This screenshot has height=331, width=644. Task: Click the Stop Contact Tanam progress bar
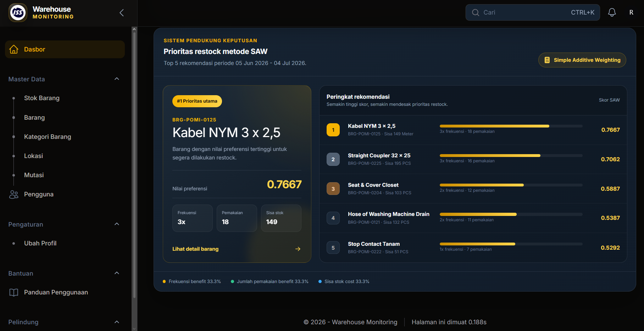[511, 244]
